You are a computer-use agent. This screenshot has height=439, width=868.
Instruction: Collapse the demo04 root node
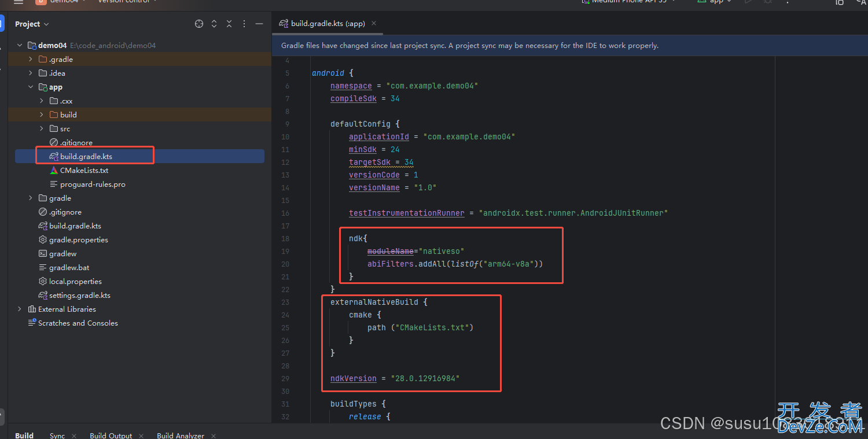point(20,46)
